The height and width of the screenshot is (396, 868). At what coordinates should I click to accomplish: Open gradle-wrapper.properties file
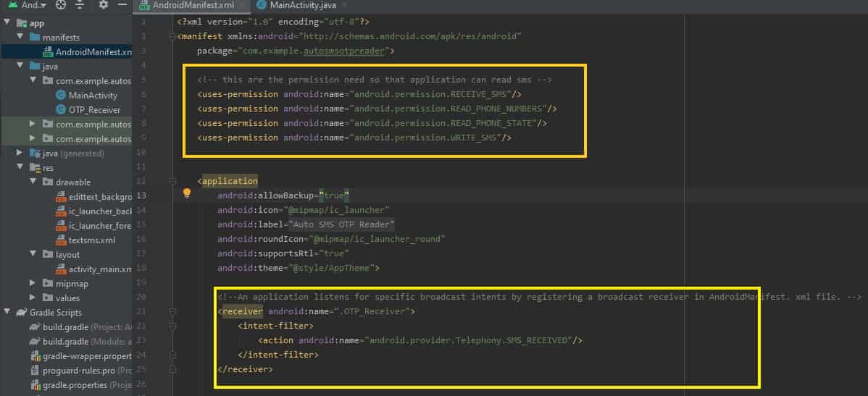pos(87,356)
